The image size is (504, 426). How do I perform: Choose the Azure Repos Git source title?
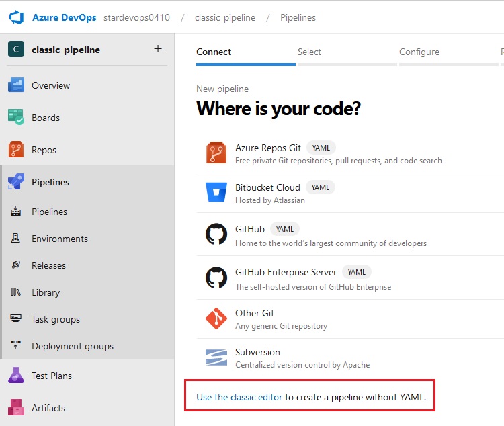click(x=268, y=148)
